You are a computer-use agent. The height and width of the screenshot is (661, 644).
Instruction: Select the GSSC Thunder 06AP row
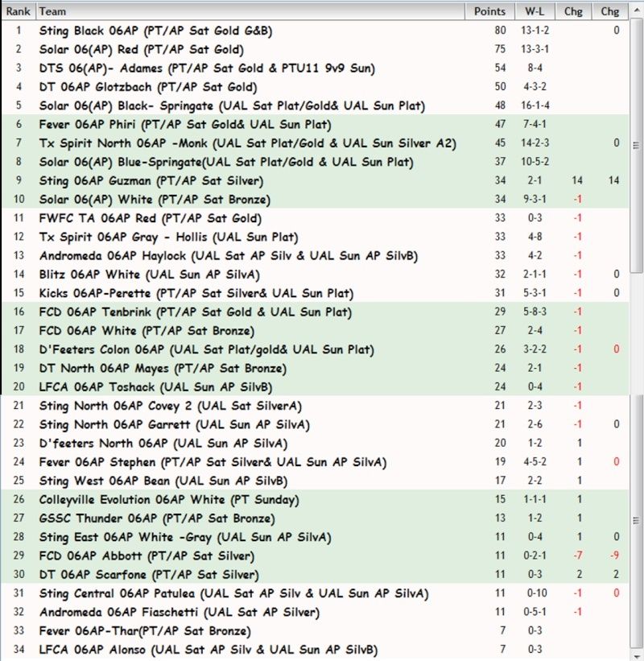click(x=316, y=518)
